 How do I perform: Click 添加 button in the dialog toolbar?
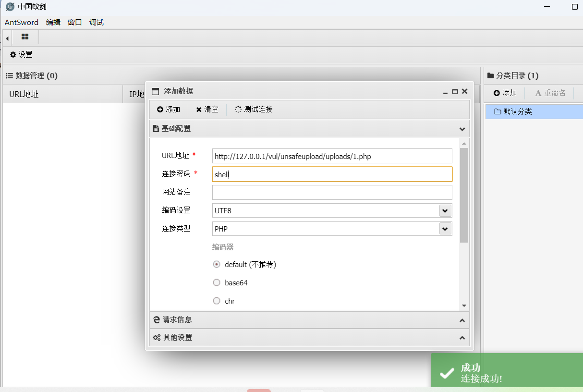(169, 110)
